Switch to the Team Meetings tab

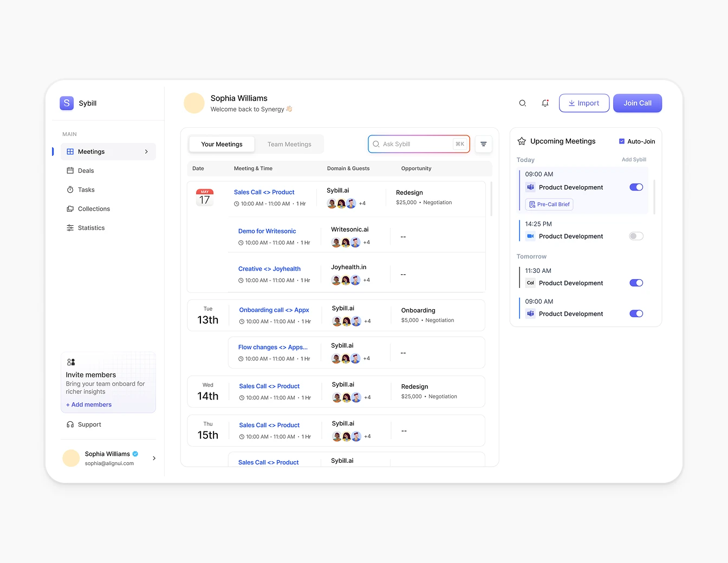pyautogui.click(x=289, y=145)
